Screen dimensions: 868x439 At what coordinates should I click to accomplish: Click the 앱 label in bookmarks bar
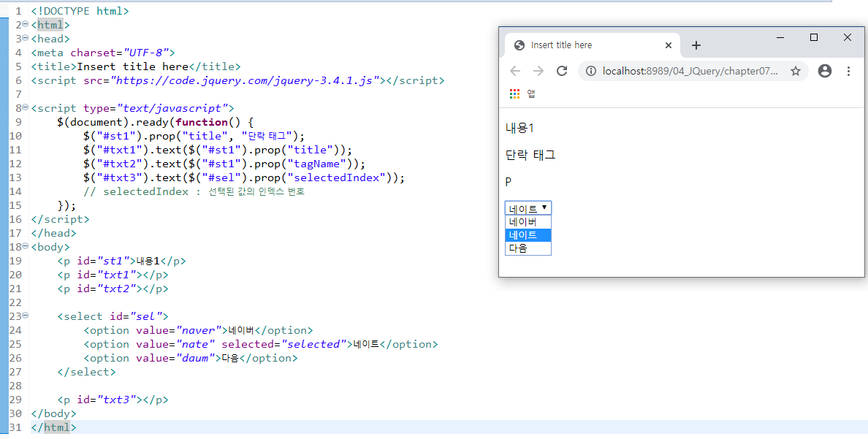click(x=531, y=94)
